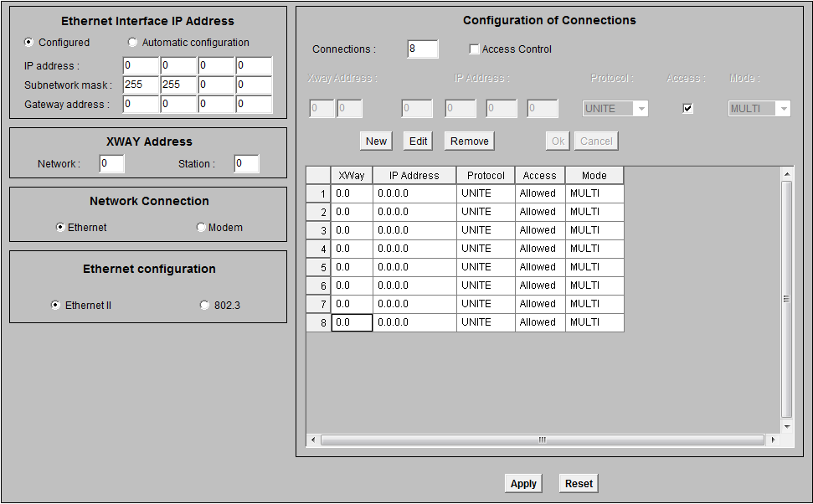
Task: Click the XWAY Network input field
Action: point(111,164)
